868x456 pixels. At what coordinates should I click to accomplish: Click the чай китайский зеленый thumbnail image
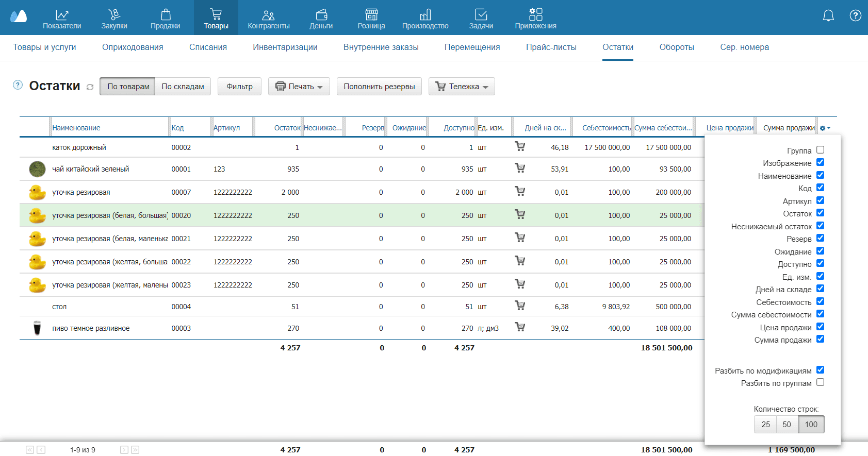tap(37, 169)
